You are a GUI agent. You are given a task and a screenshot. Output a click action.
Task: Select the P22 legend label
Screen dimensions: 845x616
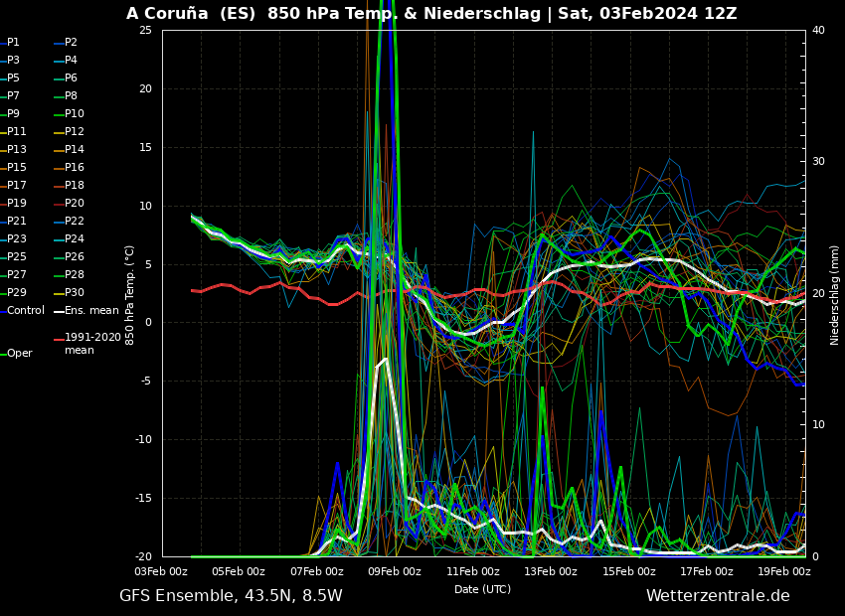click(75, 221)
